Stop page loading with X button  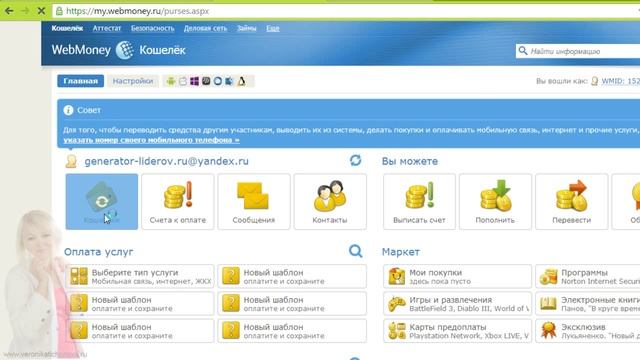click(x=41, y=11)
